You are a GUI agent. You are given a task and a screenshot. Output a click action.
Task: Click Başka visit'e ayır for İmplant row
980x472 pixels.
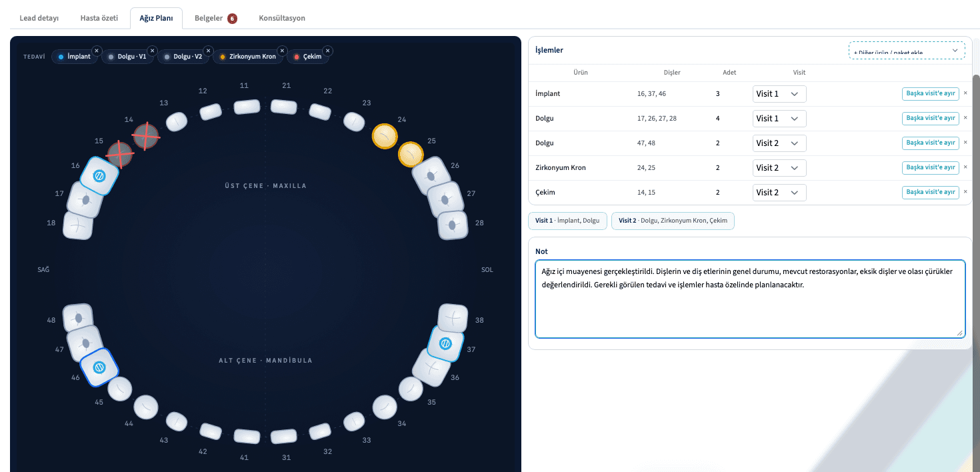tap(931, 94)
